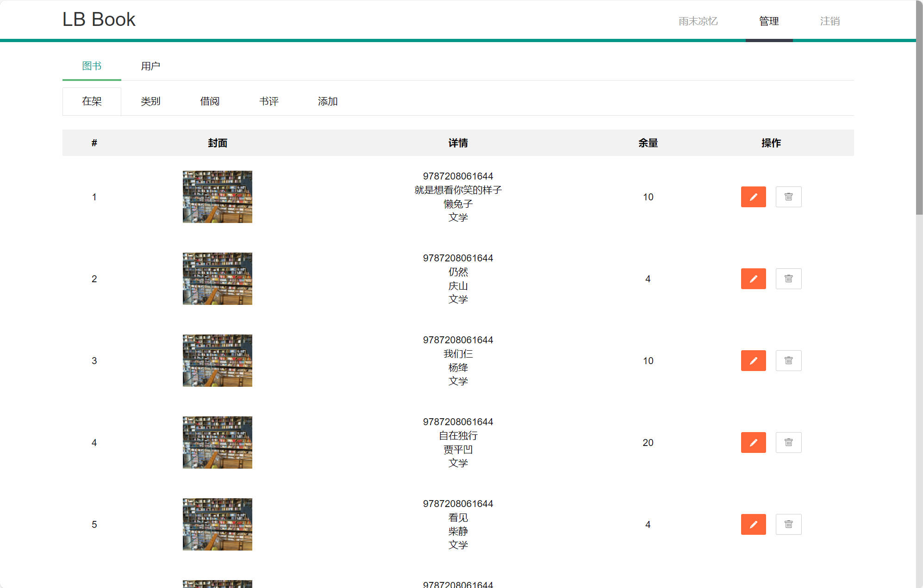Open the 类别 section
Image resolution: width=923 pixels, height=588 pixels.
coord(150,101)
